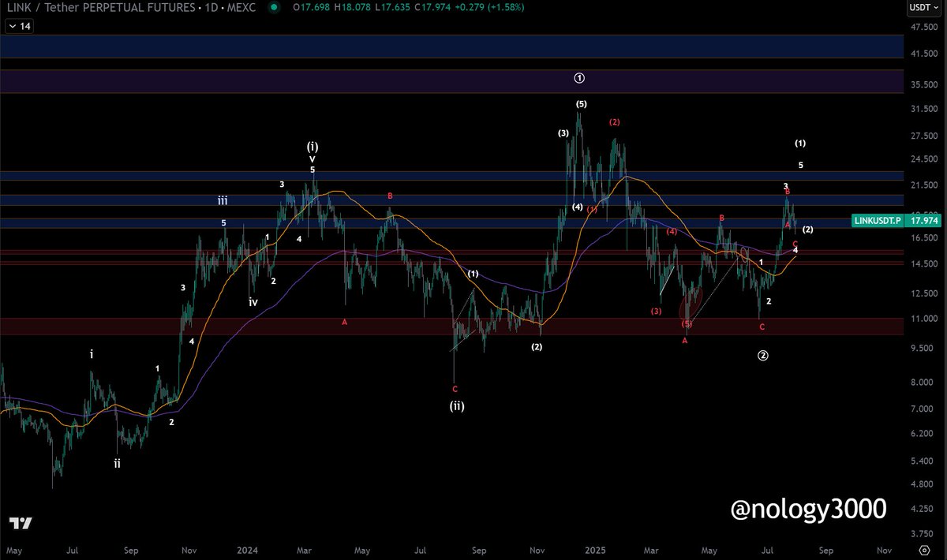
Task: Click the 24.500 price axis label
Action: tap(923, 160)
